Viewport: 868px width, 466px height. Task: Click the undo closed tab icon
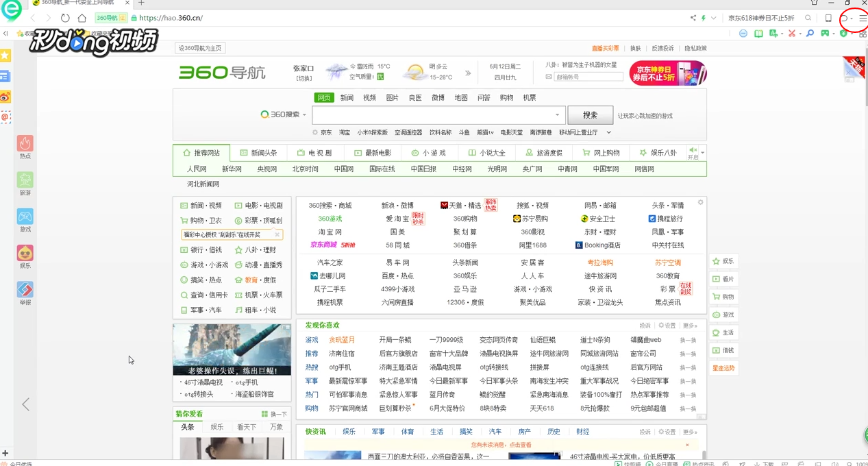click(845, 19)
